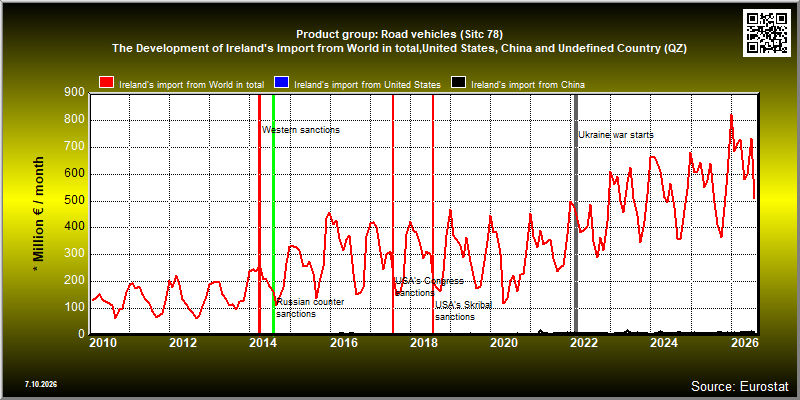Click the red World in total legend swatch

tap(107, 83)
